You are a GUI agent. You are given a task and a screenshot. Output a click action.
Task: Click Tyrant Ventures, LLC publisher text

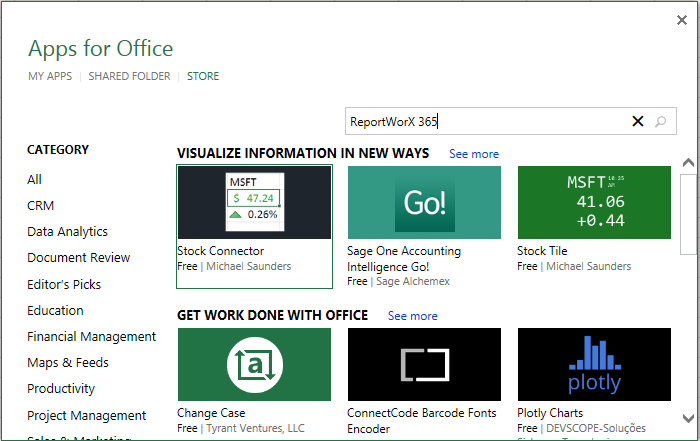point(255,429)
